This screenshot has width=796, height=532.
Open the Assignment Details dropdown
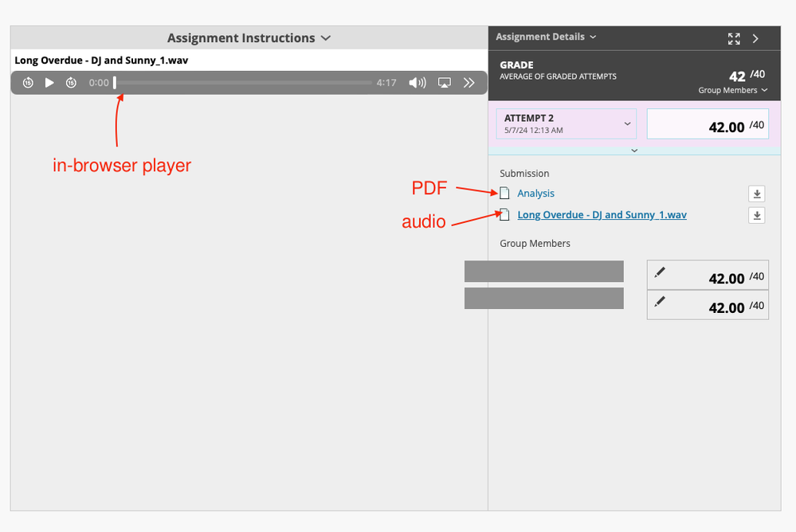click(x=546, y=37)
